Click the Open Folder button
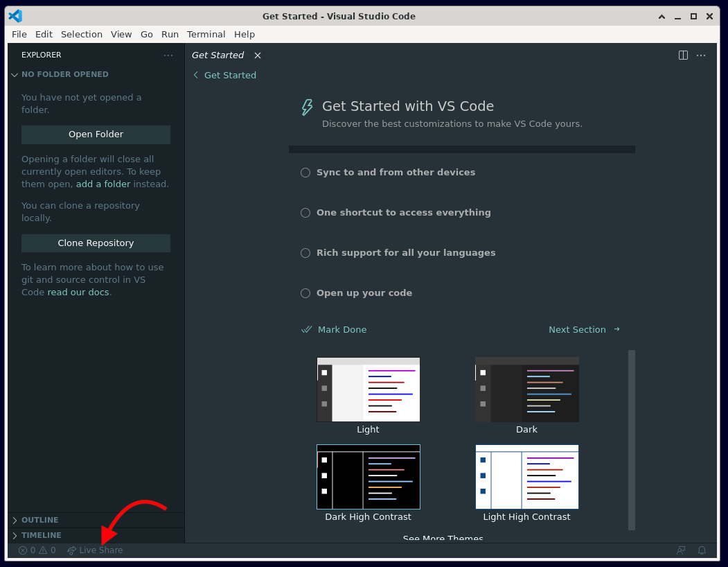This screenshot has width=728, height=567. (96, 134)
